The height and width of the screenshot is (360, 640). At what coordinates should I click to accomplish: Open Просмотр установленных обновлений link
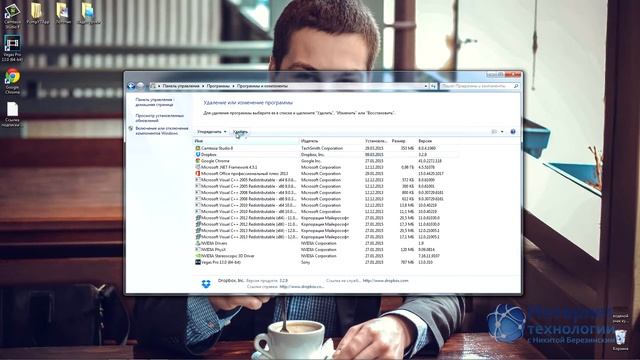point(160,118)
